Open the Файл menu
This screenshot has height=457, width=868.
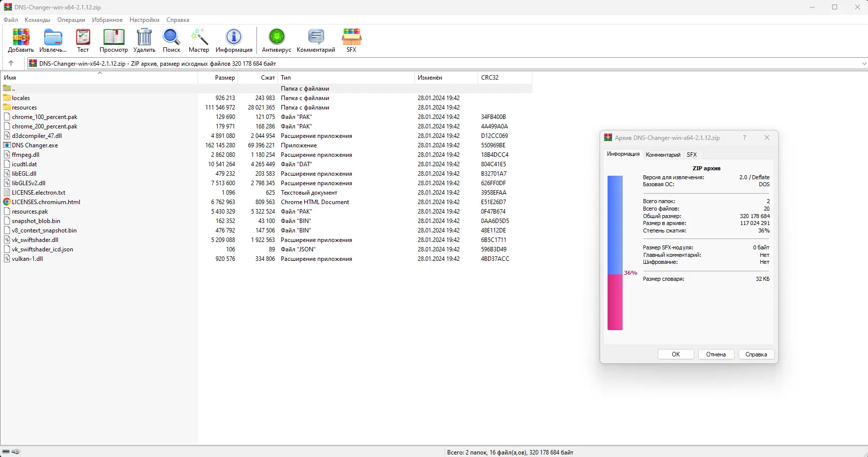click(10, 20)
